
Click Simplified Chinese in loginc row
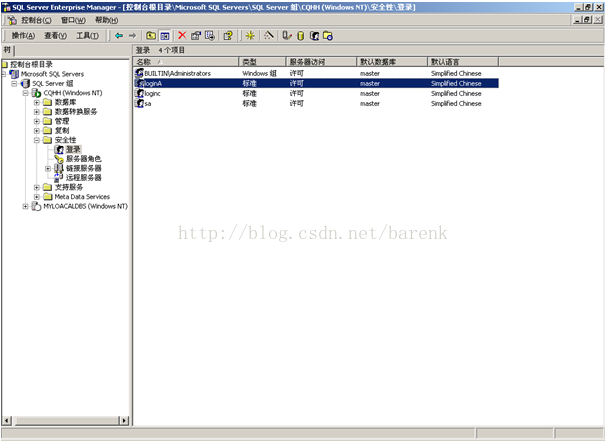(456, 93)
